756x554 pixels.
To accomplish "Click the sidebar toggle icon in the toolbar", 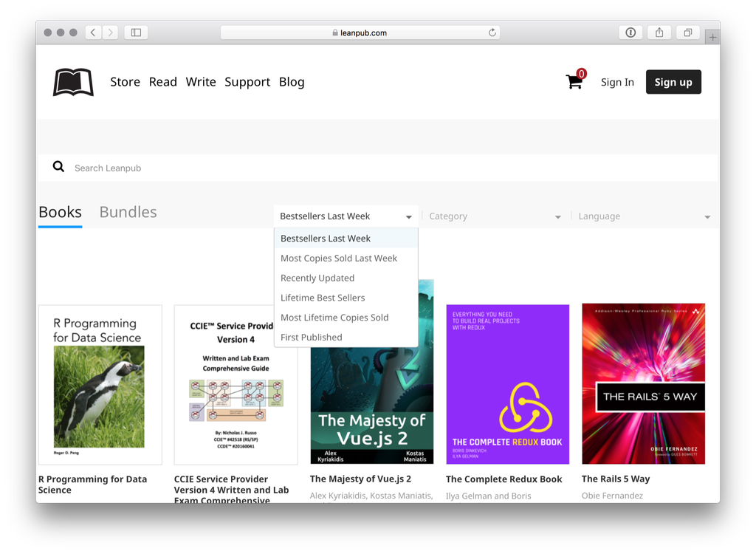I will click(136, 33).
